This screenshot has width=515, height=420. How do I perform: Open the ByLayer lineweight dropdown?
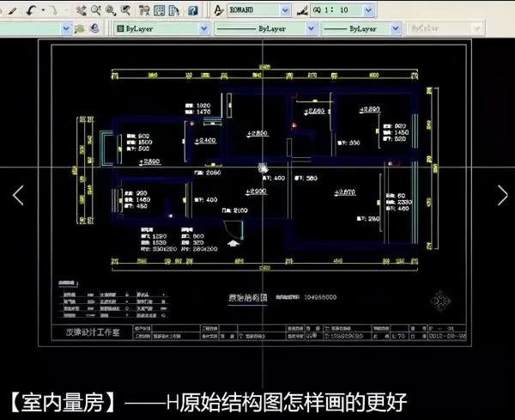pyautogui.click(x=396, y=28)
